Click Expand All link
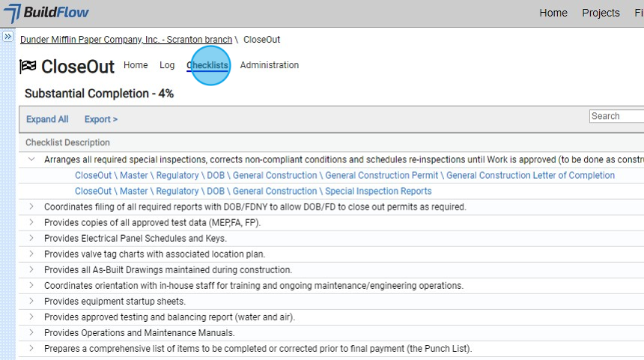The image size is (644, 360). point(47,119)
